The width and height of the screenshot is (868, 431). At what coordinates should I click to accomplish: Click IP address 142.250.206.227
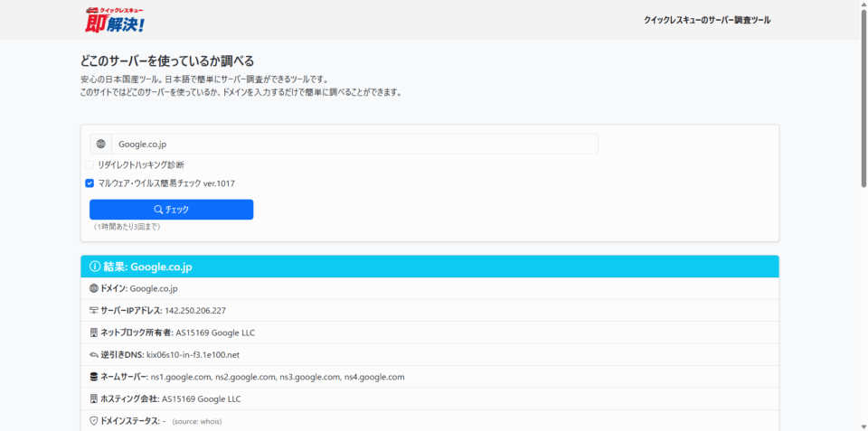pyautogui.click(x=195, y=311)
